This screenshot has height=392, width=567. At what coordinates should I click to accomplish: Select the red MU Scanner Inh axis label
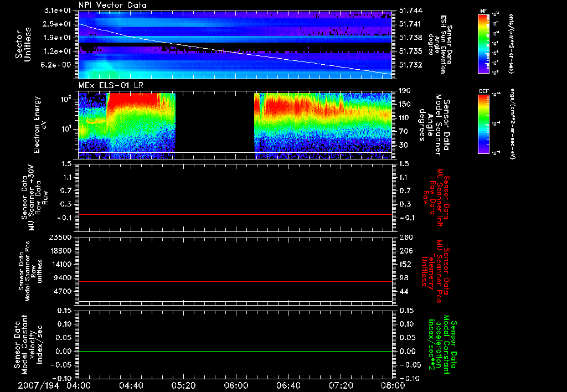point(436,198)
